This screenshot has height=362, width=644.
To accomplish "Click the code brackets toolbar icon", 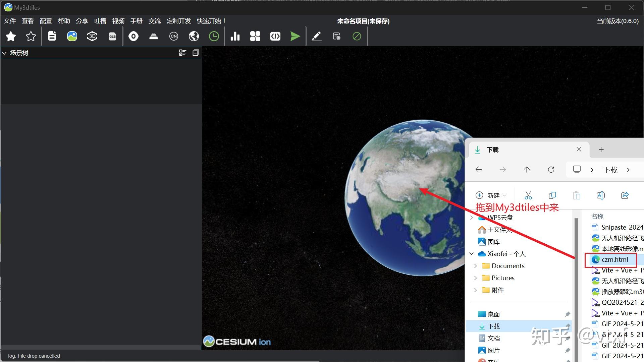I will coord(275,36).
